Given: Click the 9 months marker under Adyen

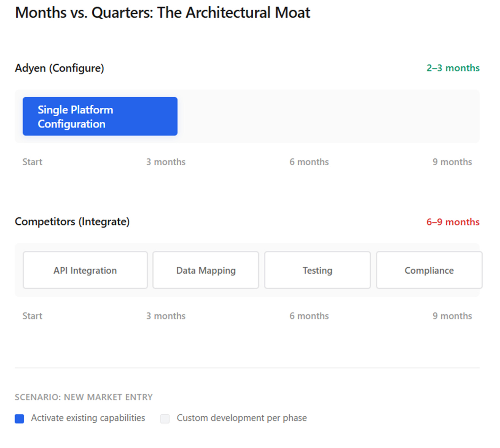Looking at the screenshot, I should coord(452,162).
